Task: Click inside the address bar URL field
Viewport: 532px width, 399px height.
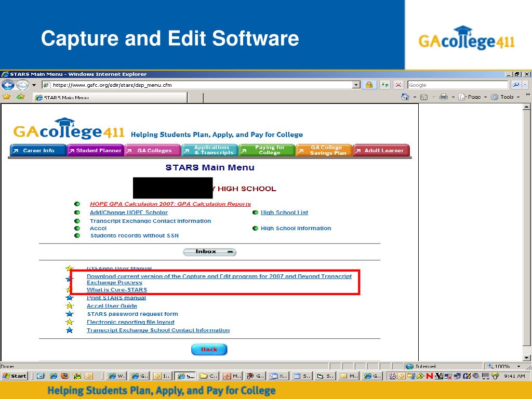Action: (197, 85)
